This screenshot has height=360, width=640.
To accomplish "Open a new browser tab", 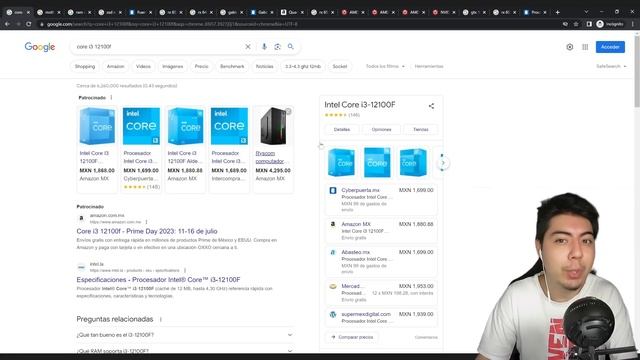I will point(558,12).
